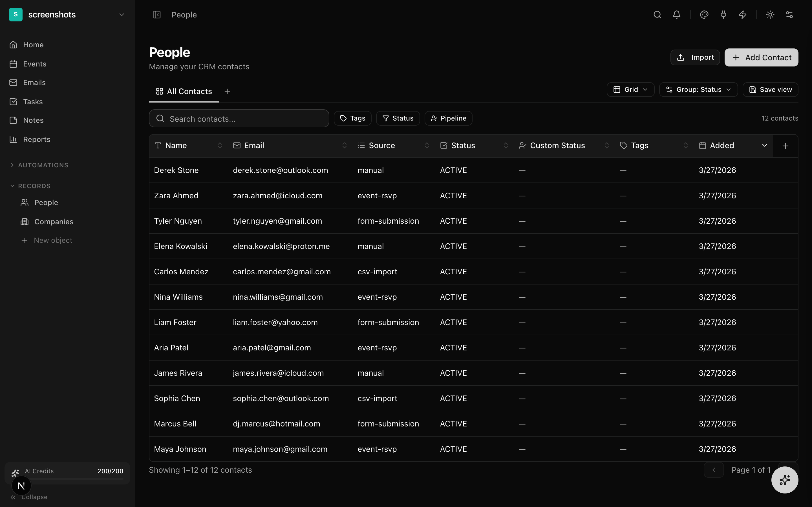Open the theme palette icon
The height and width of the screenshot is (507, 812).
point(704,15)
